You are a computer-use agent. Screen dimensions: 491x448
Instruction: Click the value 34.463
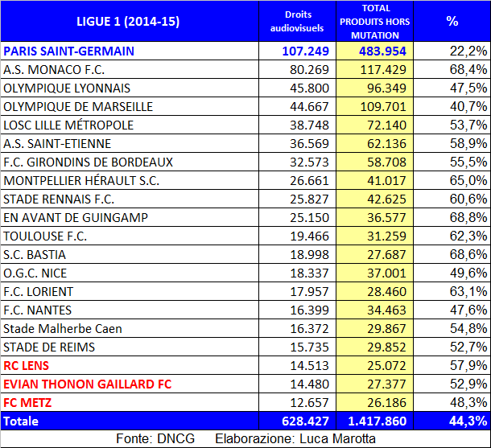[386, 310]
